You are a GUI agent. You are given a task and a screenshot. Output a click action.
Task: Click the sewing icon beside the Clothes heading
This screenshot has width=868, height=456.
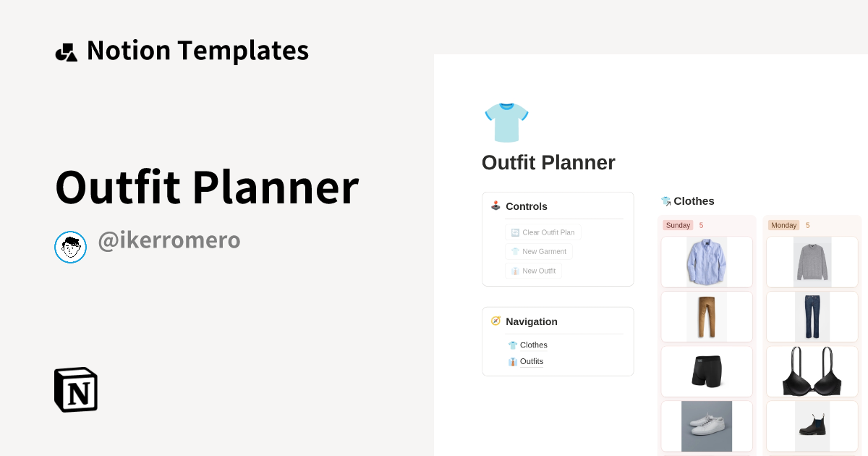pos(665,200)
